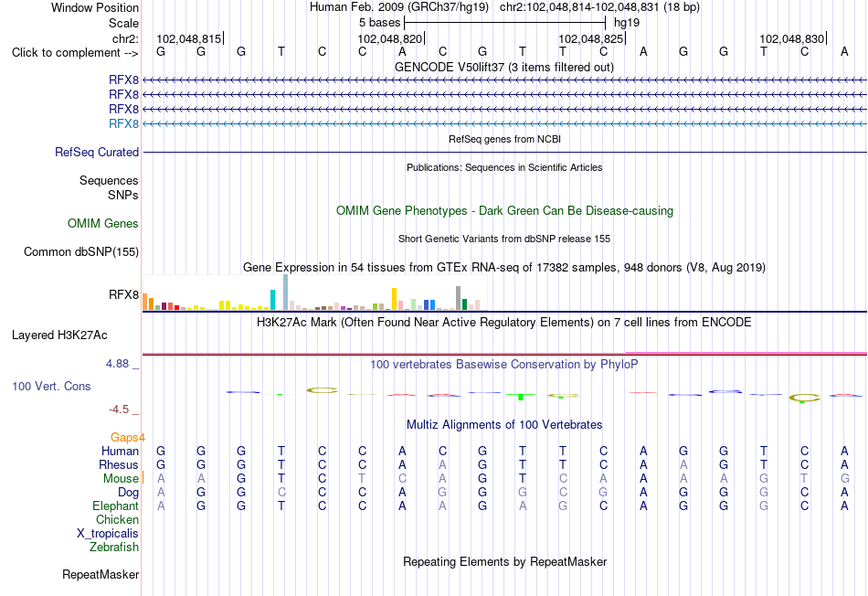The width and height of the screenshot is (868, 596).
Task: Click the olive C logo below PhyloP baseline
Action: [804, 398]
